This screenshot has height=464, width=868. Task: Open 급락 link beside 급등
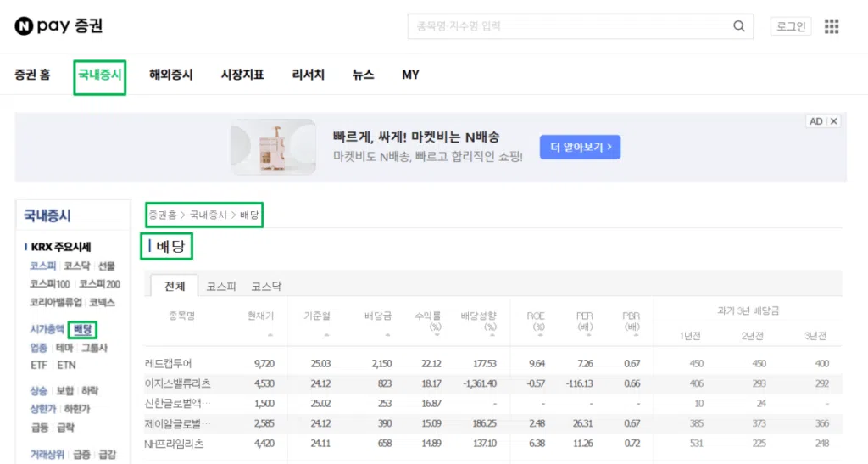click(x=64, y=428)
